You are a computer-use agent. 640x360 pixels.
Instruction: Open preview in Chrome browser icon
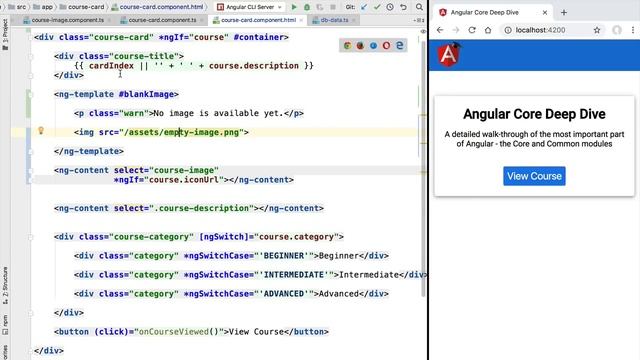click(x=347, y=45)
